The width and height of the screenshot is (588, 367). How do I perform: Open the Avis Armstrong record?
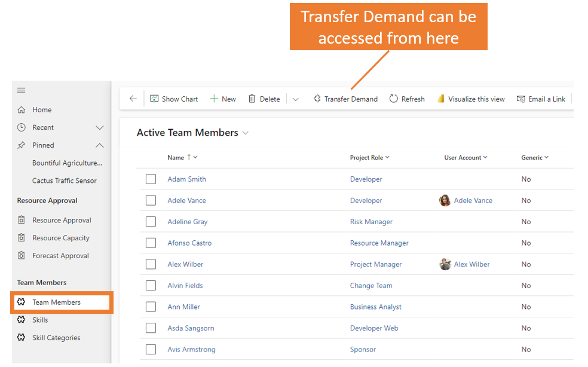coord(191,349)
